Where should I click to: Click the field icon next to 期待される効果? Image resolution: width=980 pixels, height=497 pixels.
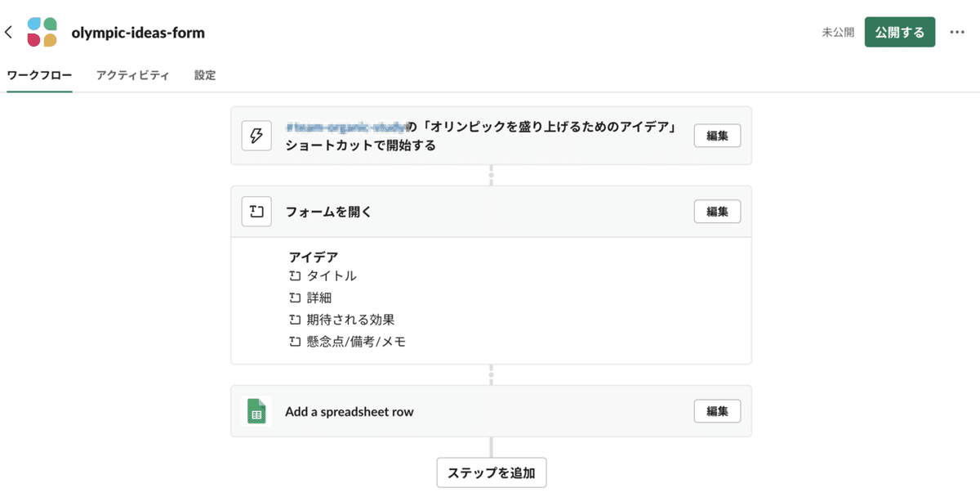tap(295, 320)
